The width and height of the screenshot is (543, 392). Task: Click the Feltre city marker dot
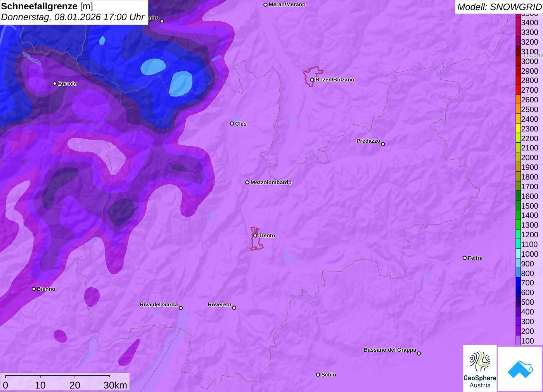(465, 258)
